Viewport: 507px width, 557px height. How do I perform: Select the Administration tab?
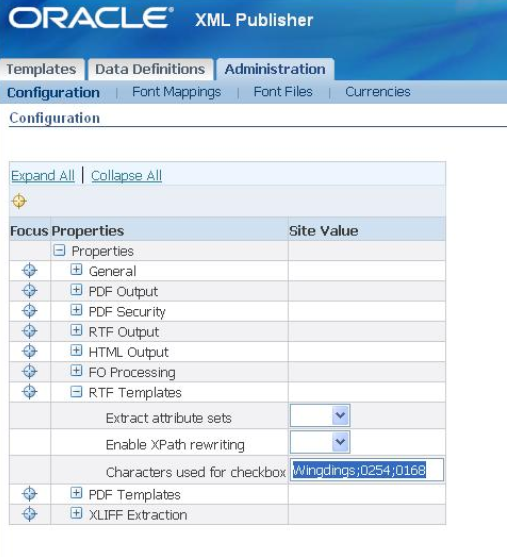coord(275,69)
